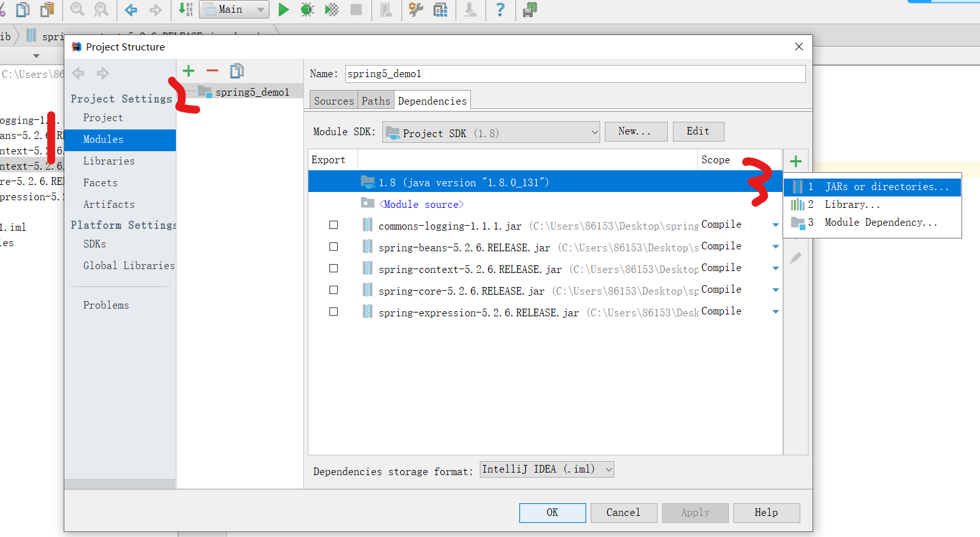The image size is (980, 537).
Task: Open scope dropdown for spring-expression jar
Action: 775,312
